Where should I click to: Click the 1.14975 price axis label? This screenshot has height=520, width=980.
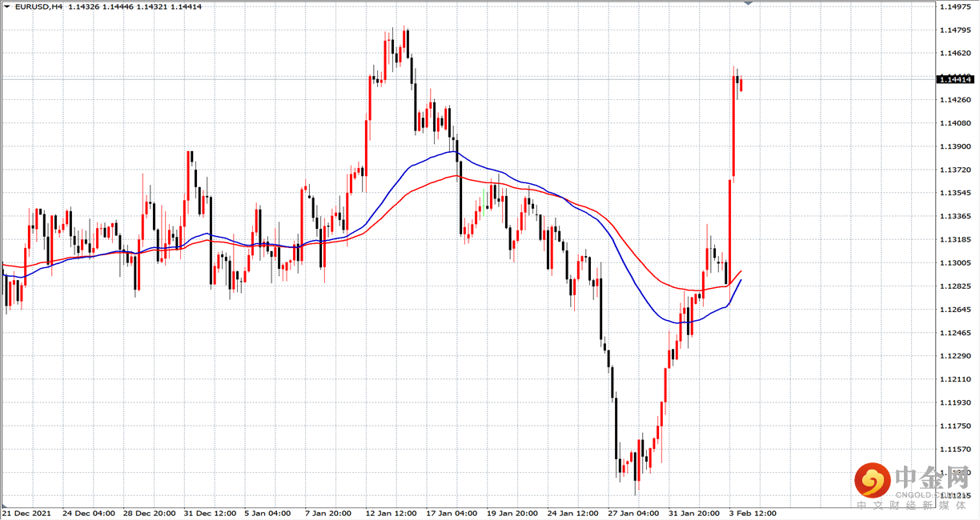(956, 6)
